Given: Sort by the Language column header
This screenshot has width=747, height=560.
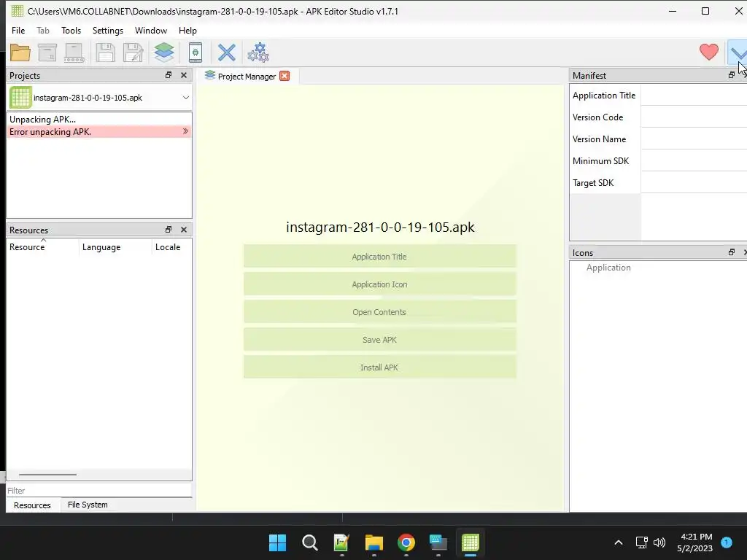Looking at the screenshot, I should pos(115,247).
